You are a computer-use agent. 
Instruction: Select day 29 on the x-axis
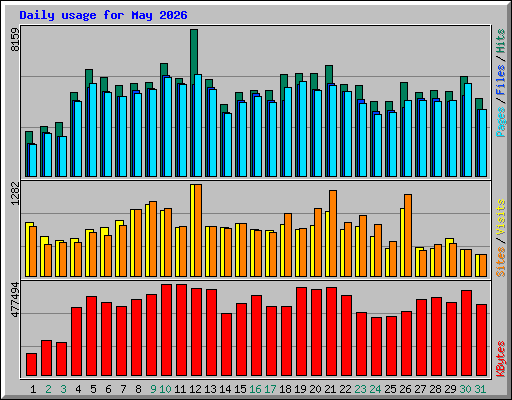click(450, 389)
